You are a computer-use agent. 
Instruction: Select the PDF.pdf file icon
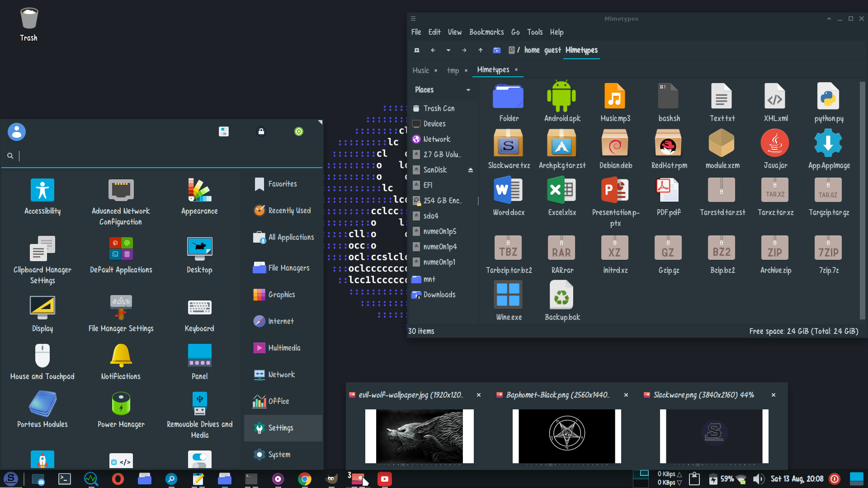[668, 190]
